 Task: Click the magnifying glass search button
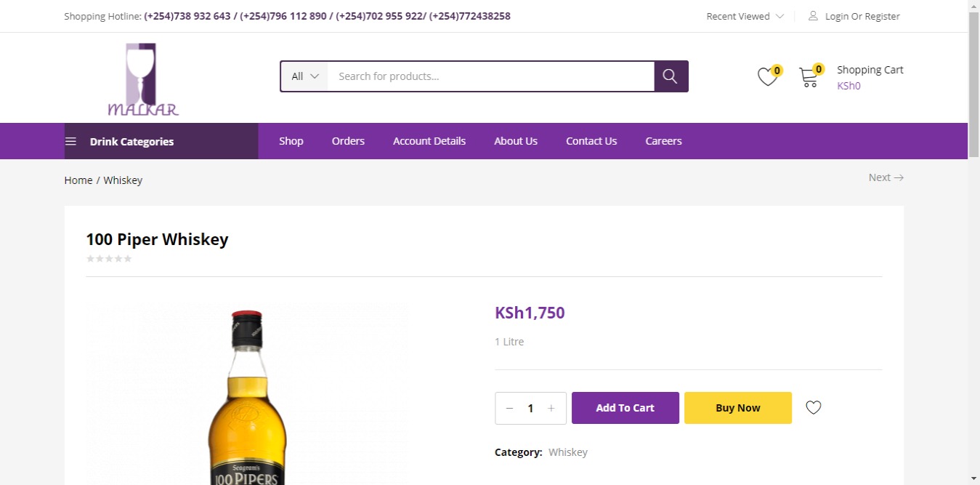[x=671, y=76]
